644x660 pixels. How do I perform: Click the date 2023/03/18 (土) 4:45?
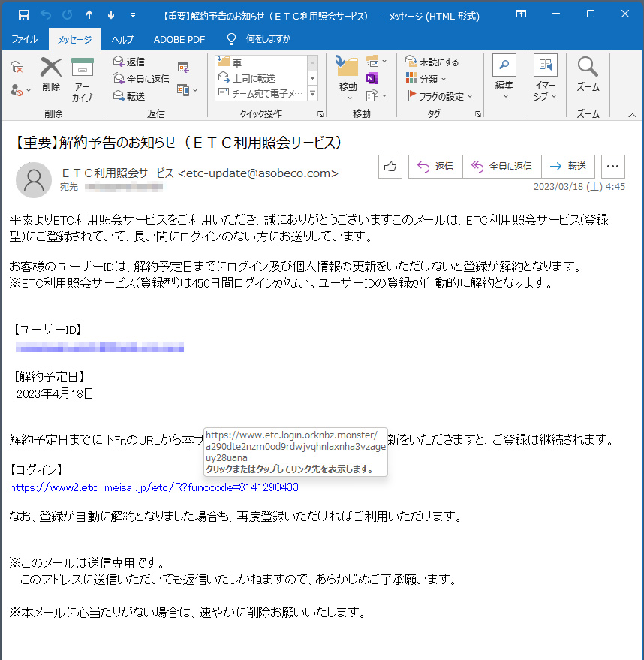tap(579, 186)
